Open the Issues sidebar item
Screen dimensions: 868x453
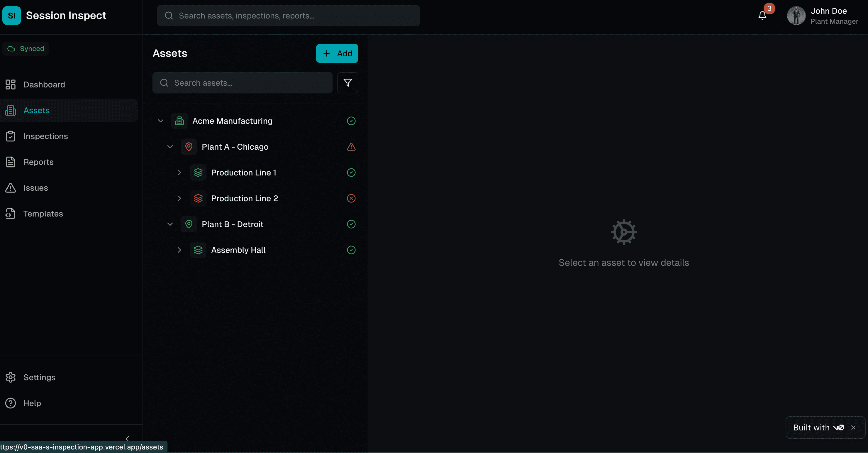pos(36,188)
